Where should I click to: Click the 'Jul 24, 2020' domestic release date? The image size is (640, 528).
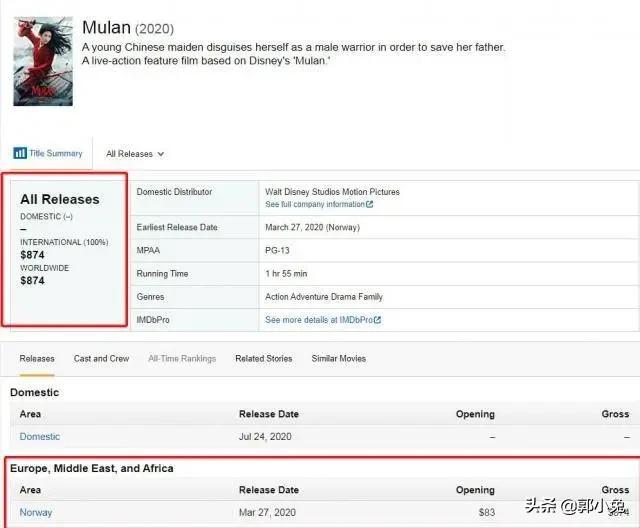265,437
